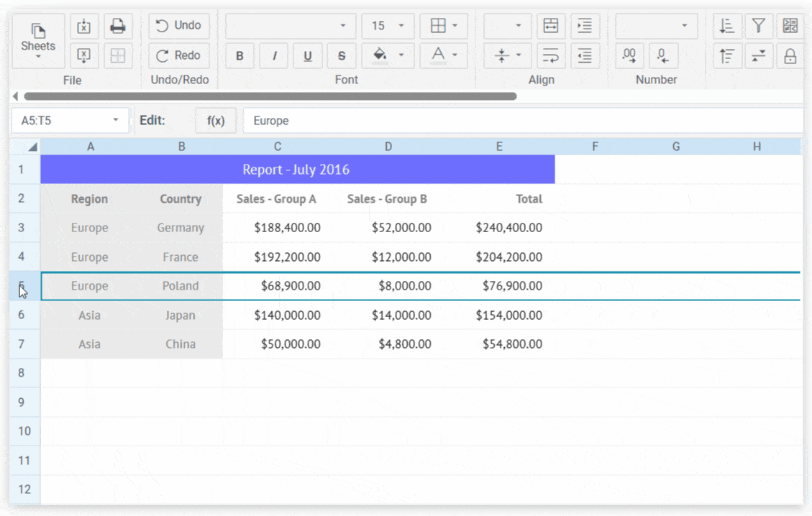This screenshot has height=516, width=812.
Task: Toggle bold formatting
Action: point(240,56)
